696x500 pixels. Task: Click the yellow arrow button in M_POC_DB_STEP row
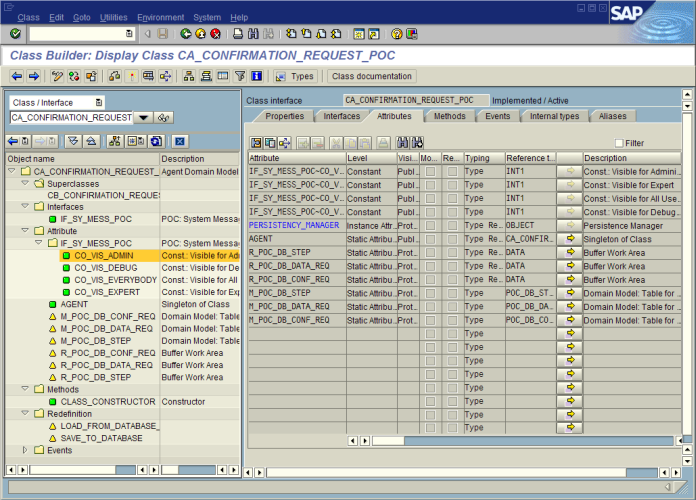coord(569,293)
